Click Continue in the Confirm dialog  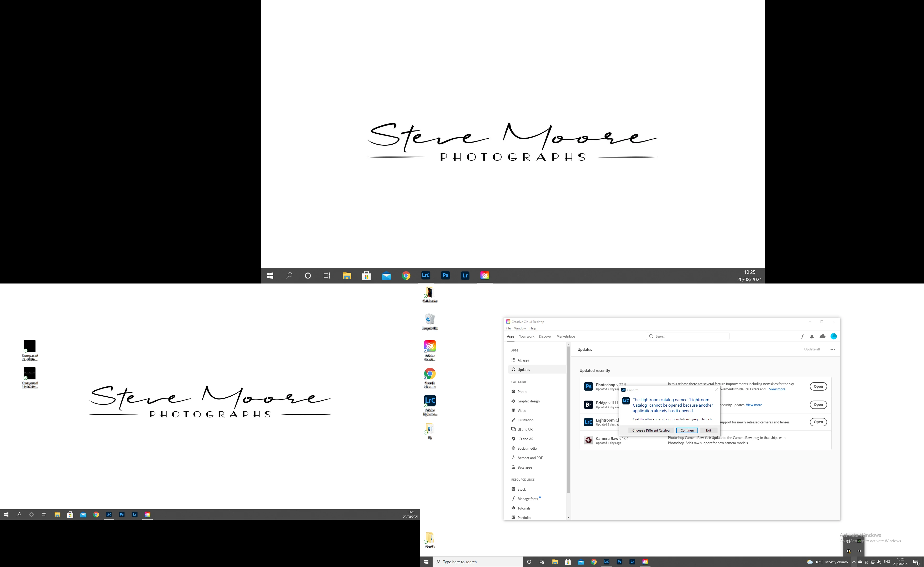[687, 430]
